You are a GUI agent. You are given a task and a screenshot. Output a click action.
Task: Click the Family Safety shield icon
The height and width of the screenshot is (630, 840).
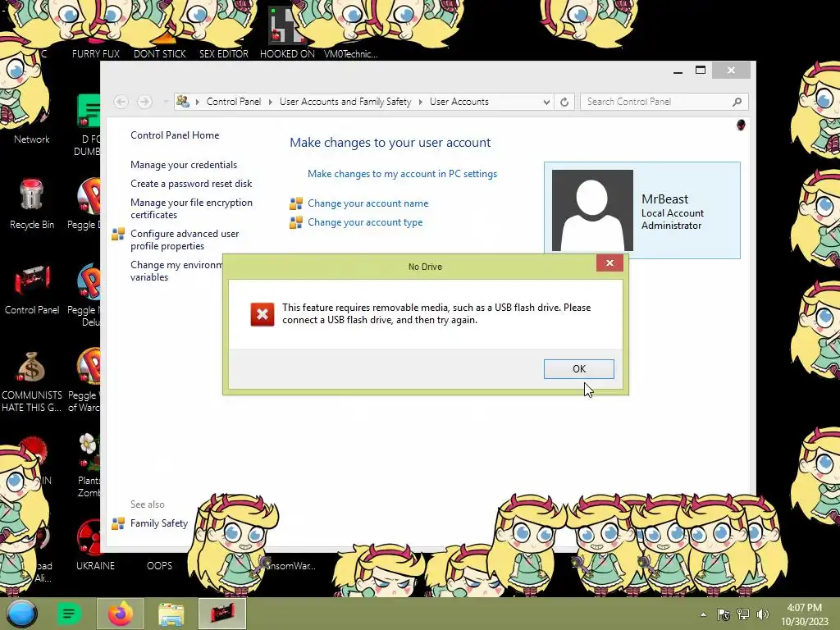[x=118, y=523]
